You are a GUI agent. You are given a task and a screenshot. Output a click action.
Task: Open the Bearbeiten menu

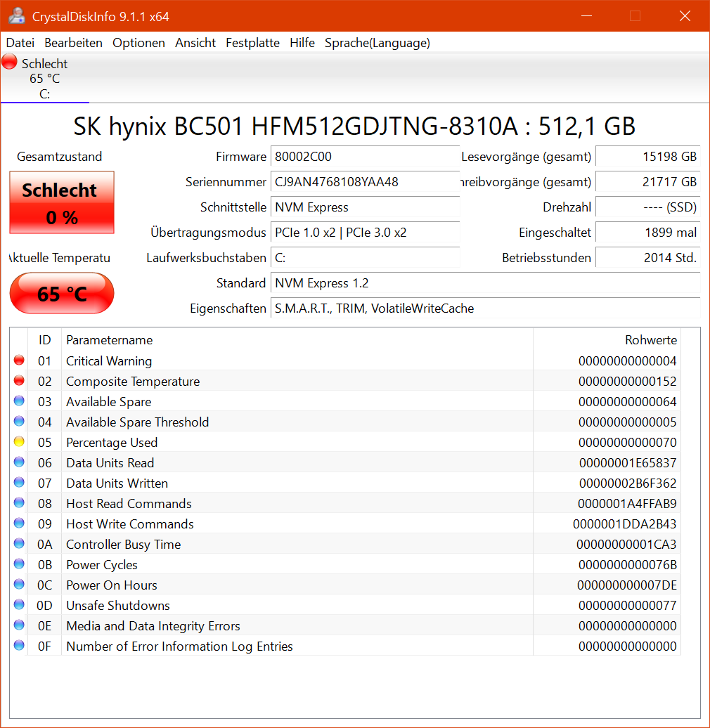[73, 43]
